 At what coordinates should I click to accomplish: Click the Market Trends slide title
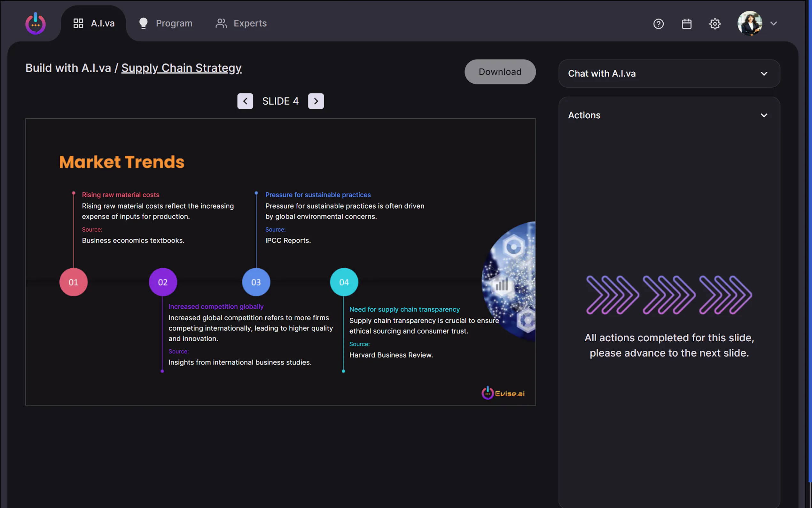point(122,162)
